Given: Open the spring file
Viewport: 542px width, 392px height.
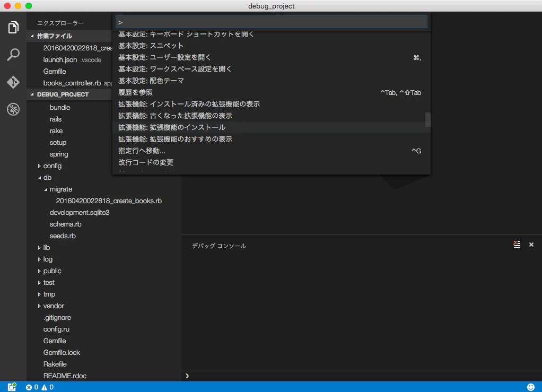Looking at the screenshot, I should [59, 154].
